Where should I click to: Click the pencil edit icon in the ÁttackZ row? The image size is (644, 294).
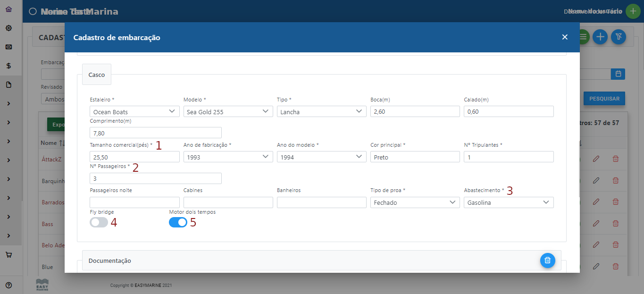coord(596,159)
